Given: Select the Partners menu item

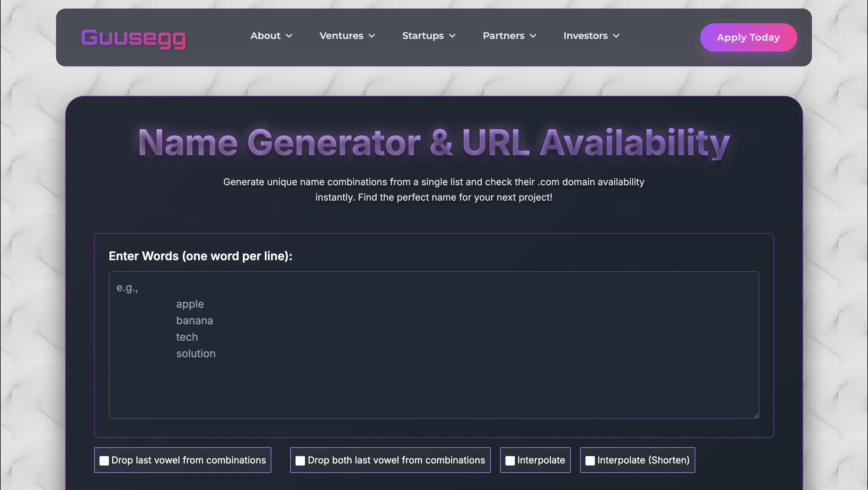Looking at the screenshot, I should [503, 36].
